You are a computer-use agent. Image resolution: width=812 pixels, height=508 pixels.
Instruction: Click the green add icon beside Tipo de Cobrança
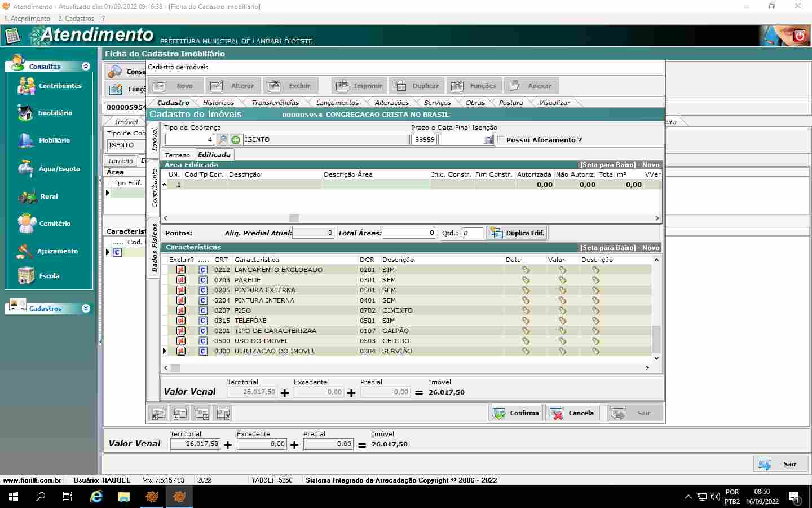(x=236, y=139)
